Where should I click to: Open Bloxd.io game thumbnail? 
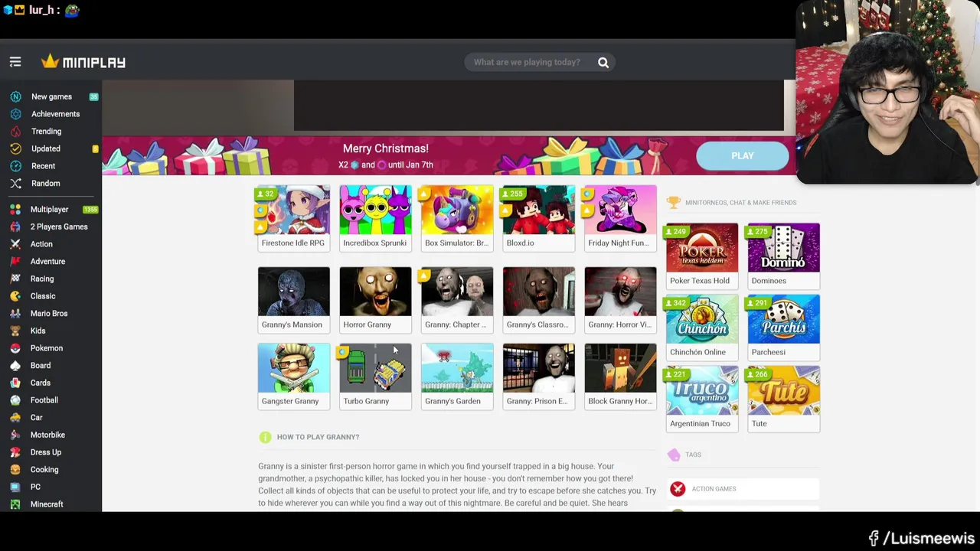pyautogui.click(x=539, y=218)
